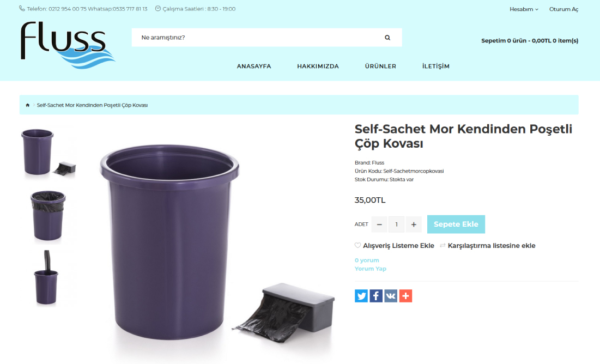Share product on VK
Image resolution: width=600 pixels, height=364 pixels.
391,296
